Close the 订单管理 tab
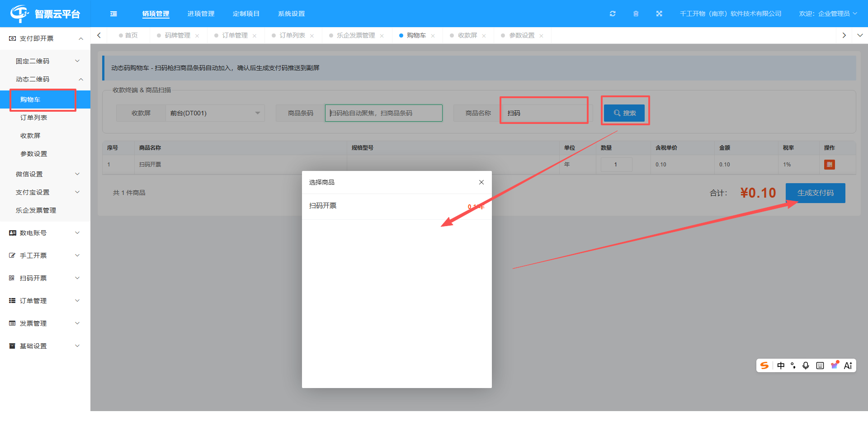Viewport: 868px width, 431px height. pyautogui.click(x=255, y=36)
